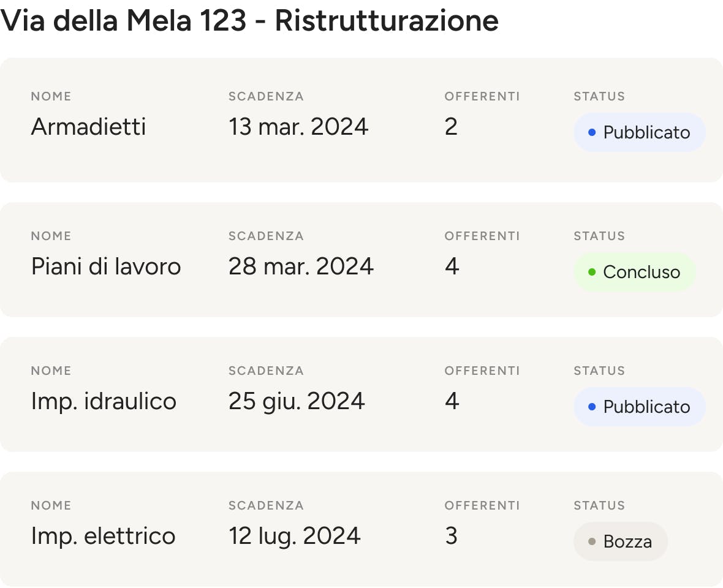Image resolution: width=723 pixels, height=588 pixels.
Task: Click bidder count 4 for Piani di lavoro
Action: coord(452,266)
